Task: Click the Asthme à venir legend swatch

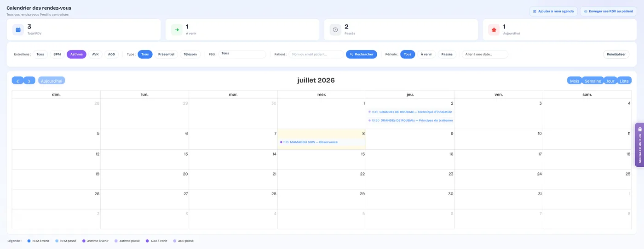Action: point(84,241)
